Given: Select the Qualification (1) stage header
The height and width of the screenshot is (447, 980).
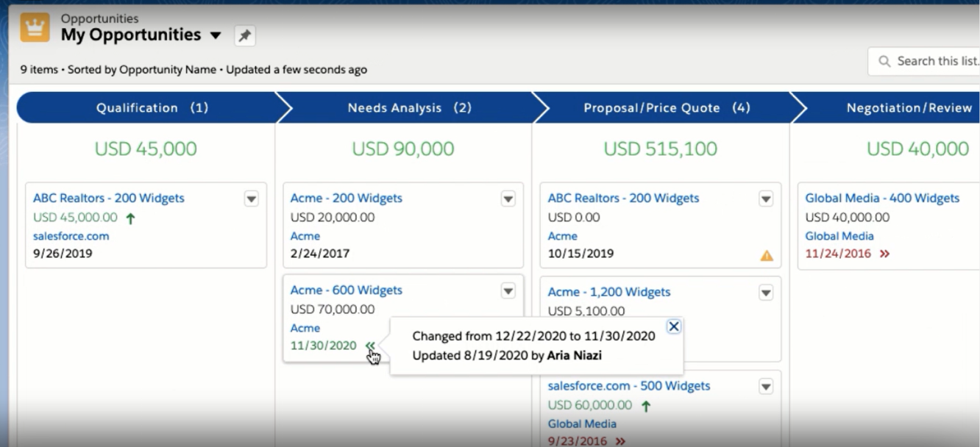Looking at the screenshot, I should (152, 108).
